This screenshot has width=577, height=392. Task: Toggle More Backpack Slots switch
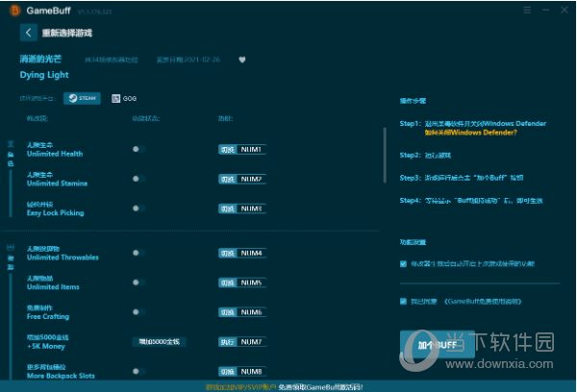(x=138, y=371)
